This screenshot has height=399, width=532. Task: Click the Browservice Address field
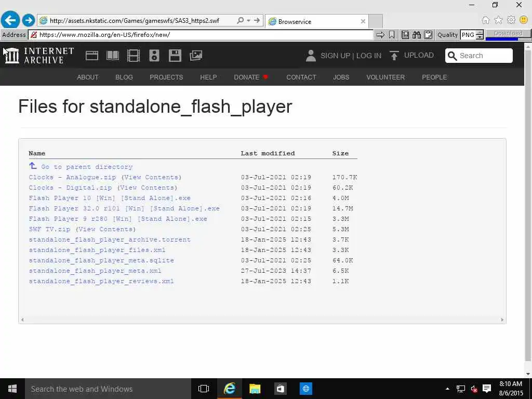tap(202, 35)
